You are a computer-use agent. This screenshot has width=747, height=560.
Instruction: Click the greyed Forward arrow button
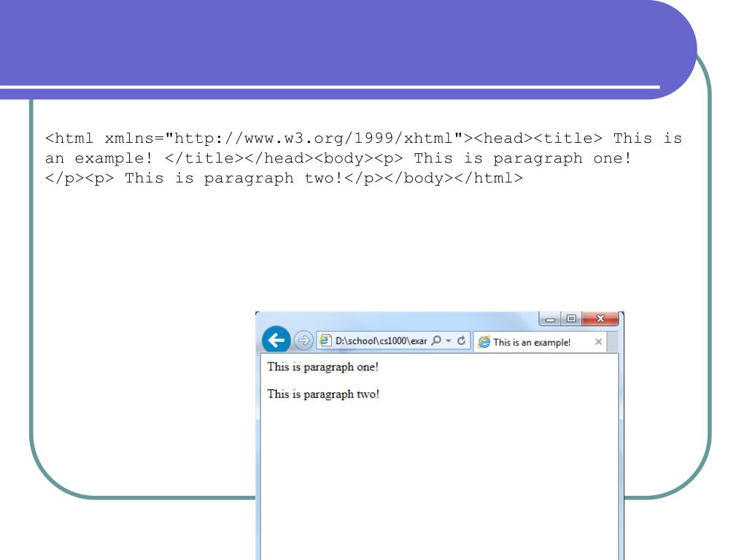303,341
